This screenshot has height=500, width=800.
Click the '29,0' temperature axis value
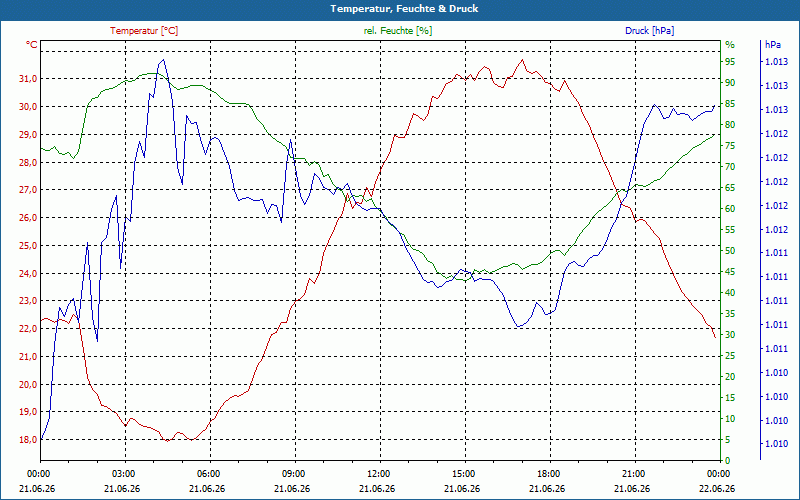pyautogui.click(x=28, y=134)
